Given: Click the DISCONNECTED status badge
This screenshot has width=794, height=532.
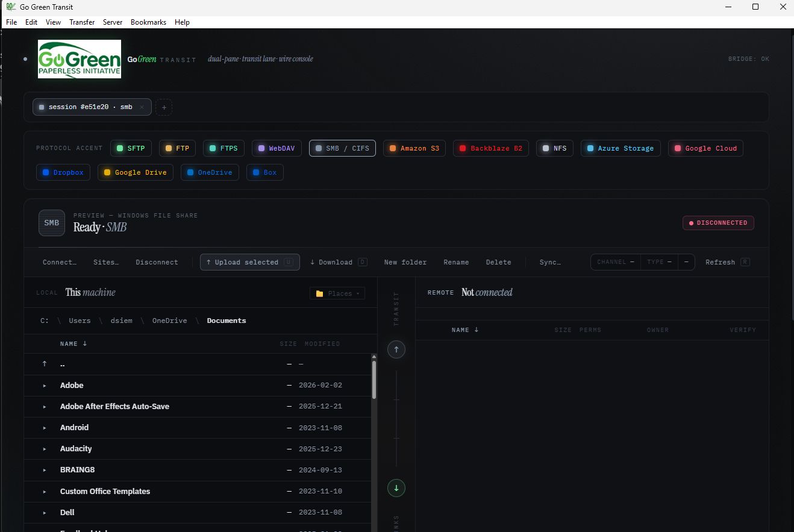Looking at the screenshot, I should tap(718, 223).
